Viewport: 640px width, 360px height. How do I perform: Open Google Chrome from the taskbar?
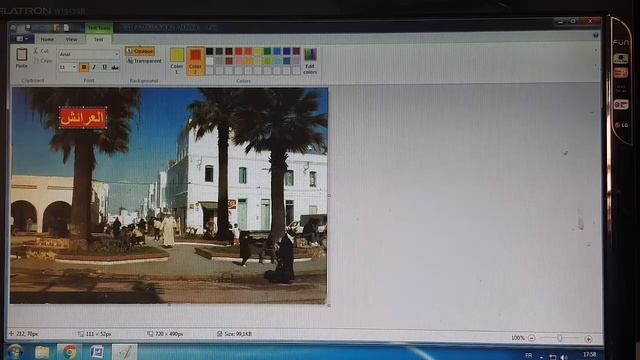coord(69,352)
